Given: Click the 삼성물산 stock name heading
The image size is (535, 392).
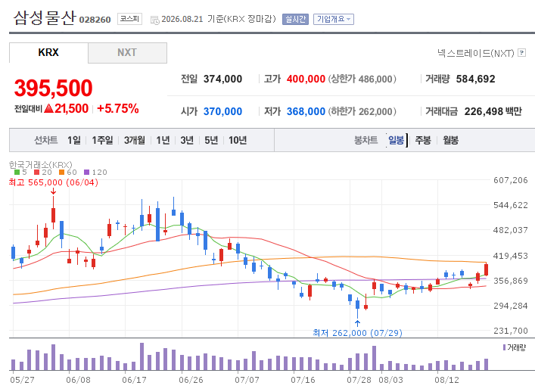Looking at the screenshot, I should click(45, 17).
